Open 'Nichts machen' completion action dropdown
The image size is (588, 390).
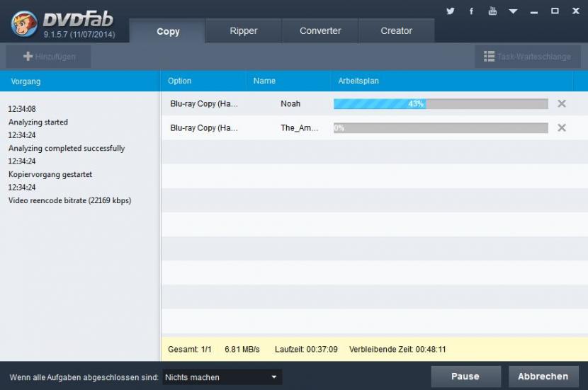pos(222,377)
